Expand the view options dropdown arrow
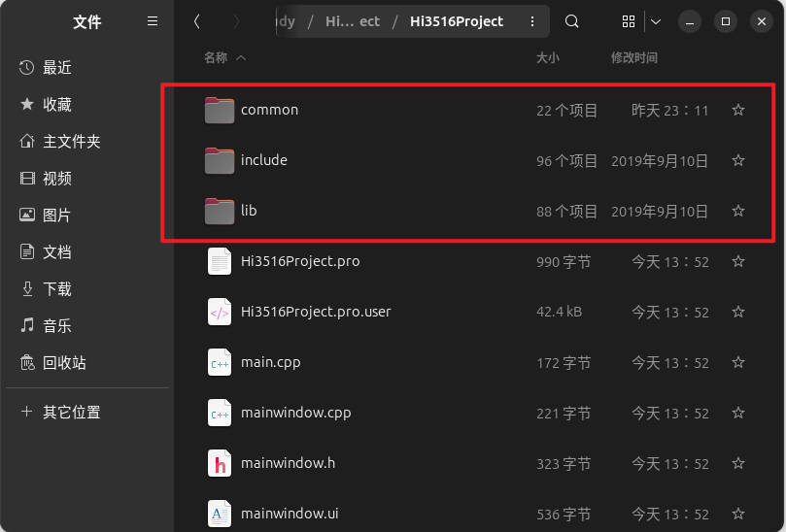 click(656, 21)
